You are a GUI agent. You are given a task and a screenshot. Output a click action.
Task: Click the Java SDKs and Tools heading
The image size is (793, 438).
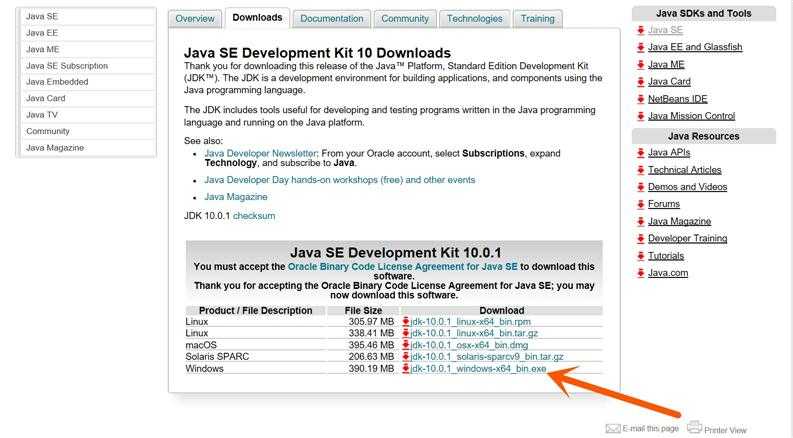[x=703, y=14]
